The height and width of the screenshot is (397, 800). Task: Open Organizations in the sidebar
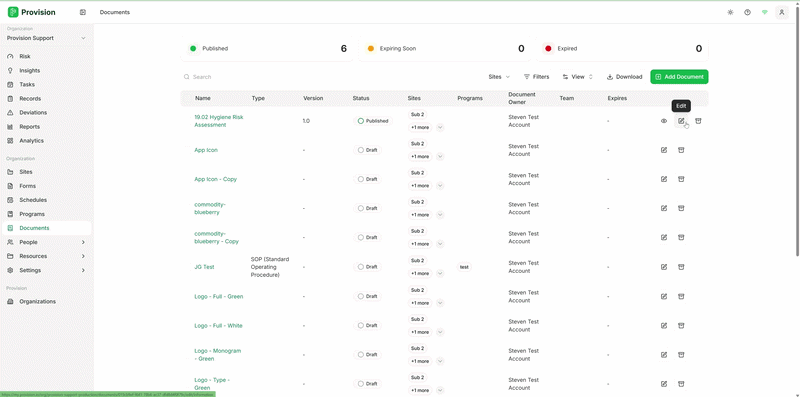(x=46, y=302)
